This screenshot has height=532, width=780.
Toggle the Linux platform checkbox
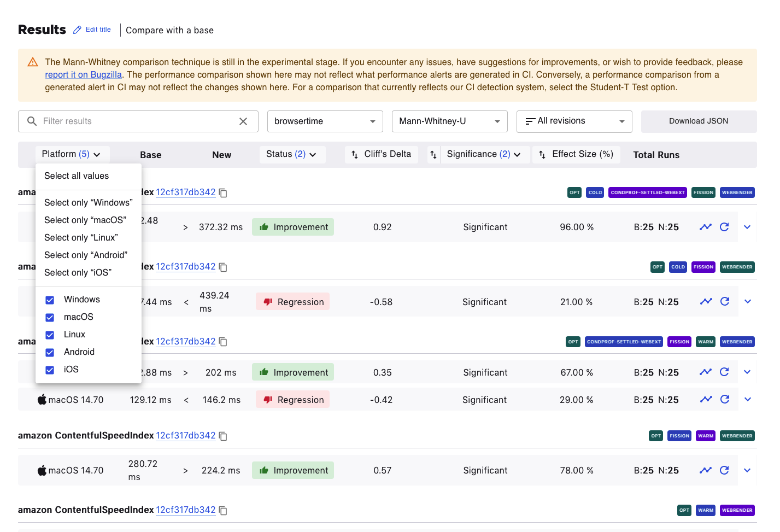[x=50, y=335]
